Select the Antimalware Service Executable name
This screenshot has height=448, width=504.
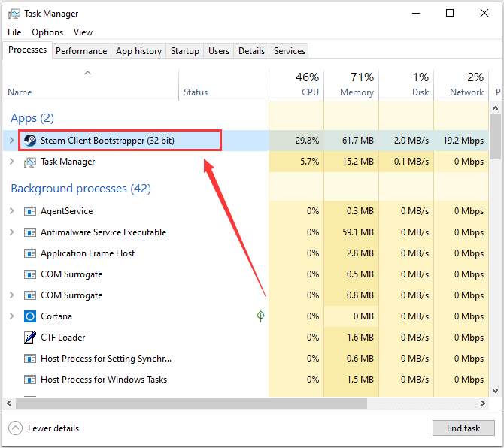[104, 232]
